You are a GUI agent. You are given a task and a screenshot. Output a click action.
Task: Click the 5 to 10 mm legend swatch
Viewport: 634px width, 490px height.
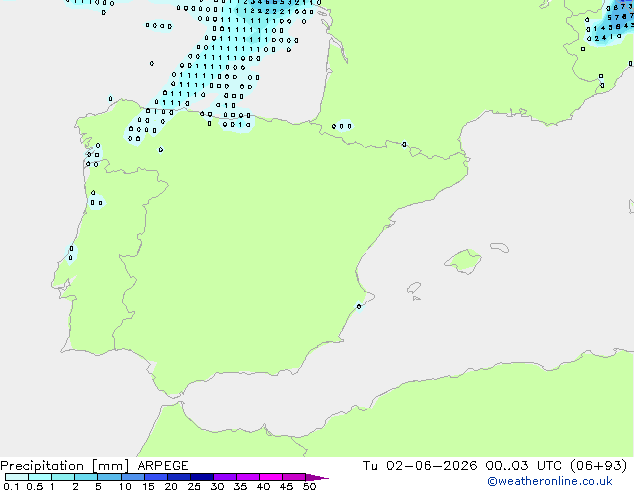109,477
